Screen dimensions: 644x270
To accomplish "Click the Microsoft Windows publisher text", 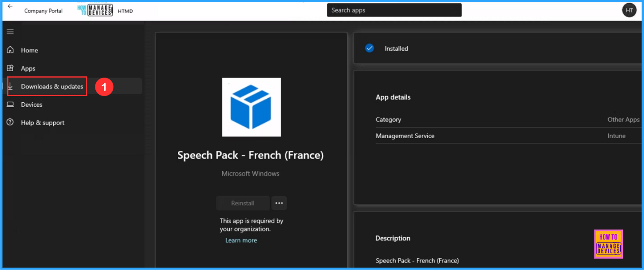I will [250, 174].
